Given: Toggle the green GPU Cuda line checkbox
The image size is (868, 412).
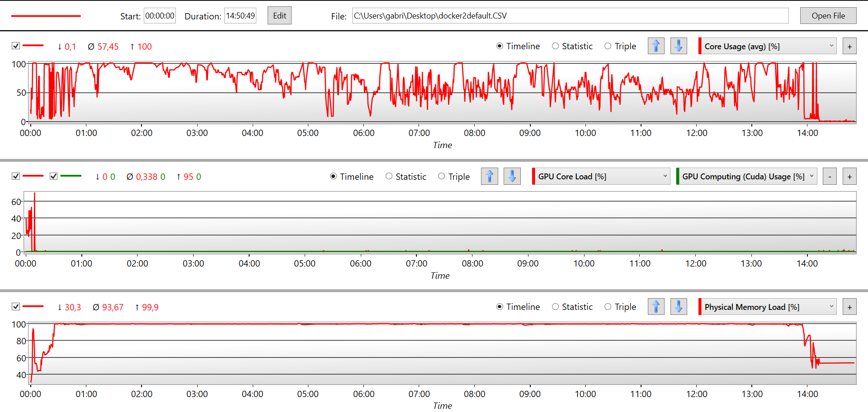Looking at the screenshot, I should (x=54, y=176).
